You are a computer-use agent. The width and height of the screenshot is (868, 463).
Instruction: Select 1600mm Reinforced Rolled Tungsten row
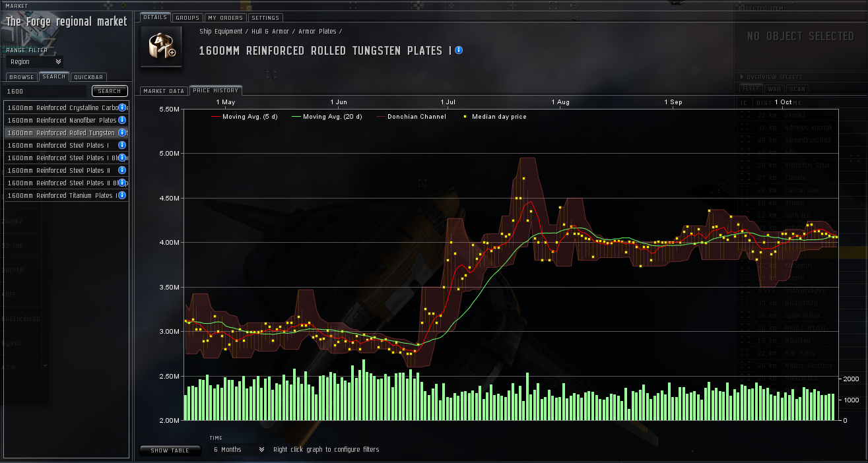(x=67, y=133)
